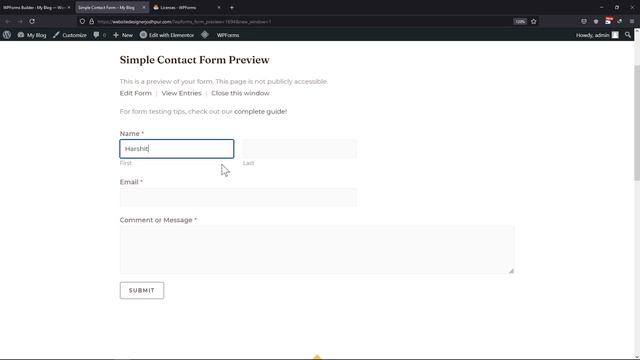The height and width of the screenshot is (360, 640).
Task: Open a new browser tab with the plus button
Action: click(x=232, y=7)
